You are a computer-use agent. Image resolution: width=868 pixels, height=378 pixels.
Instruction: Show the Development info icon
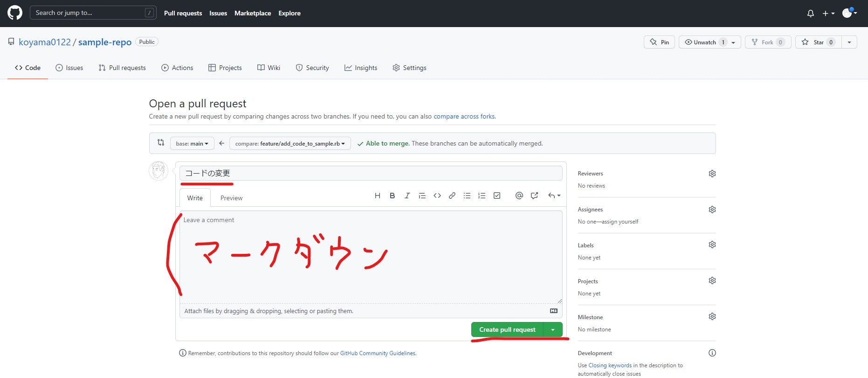coord(712,353)
